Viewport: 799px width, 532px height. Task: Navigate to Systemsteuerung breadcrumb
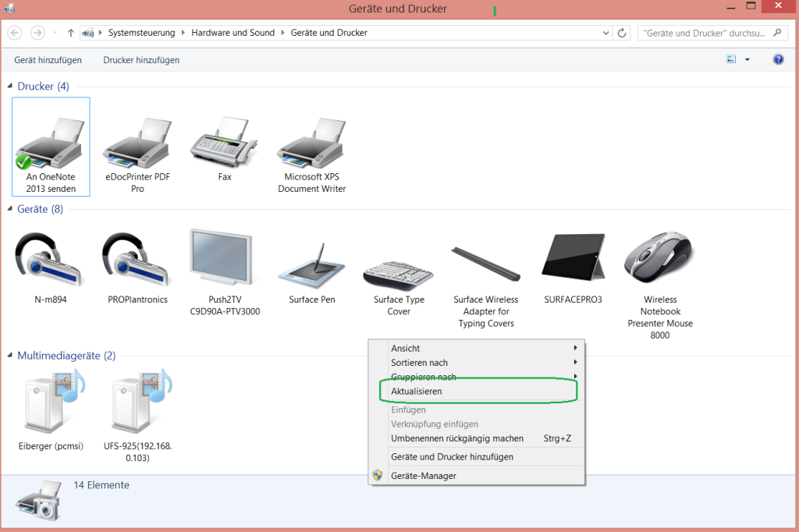coord(142,33)
